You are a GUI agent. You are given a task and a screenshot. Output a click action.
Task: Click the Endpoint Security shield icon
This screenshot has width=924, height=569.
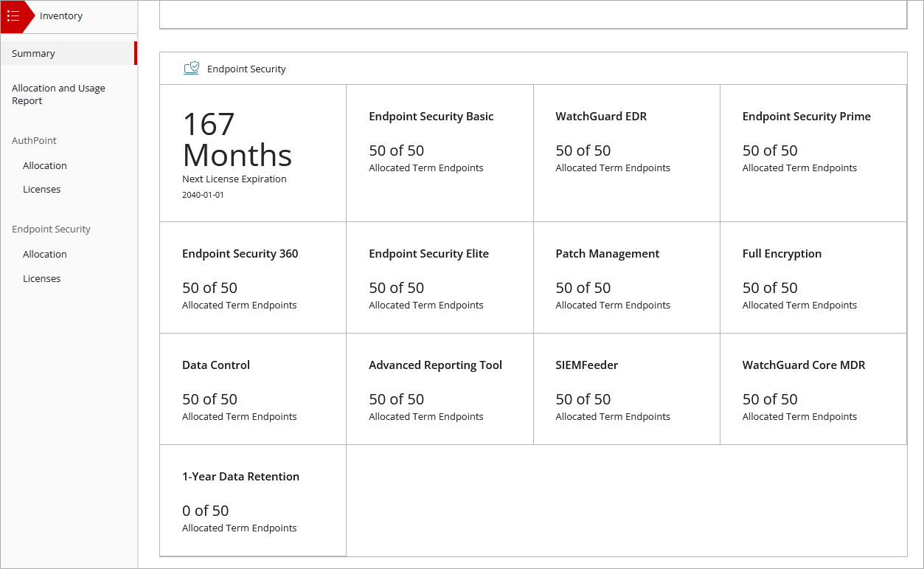click(192, 67)
